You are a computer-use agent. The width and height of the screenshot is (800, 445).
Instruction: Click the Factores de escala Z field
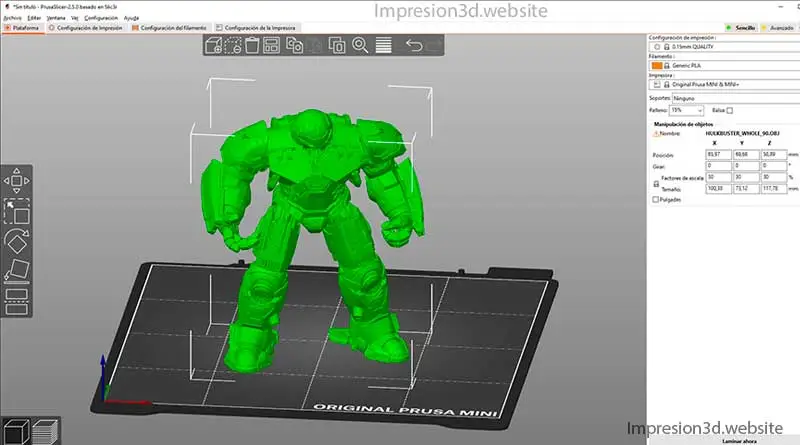coord(774,177)
